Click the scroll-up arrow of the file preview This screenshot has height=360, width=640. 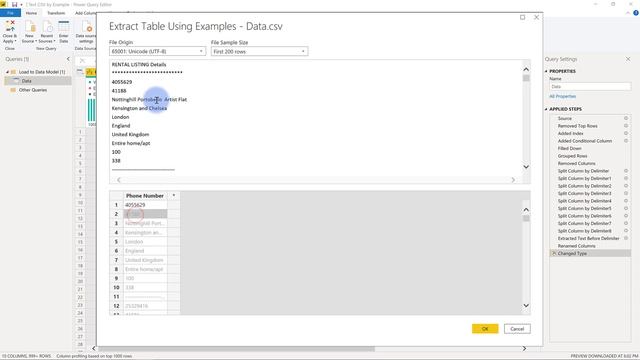click(526, 69)
